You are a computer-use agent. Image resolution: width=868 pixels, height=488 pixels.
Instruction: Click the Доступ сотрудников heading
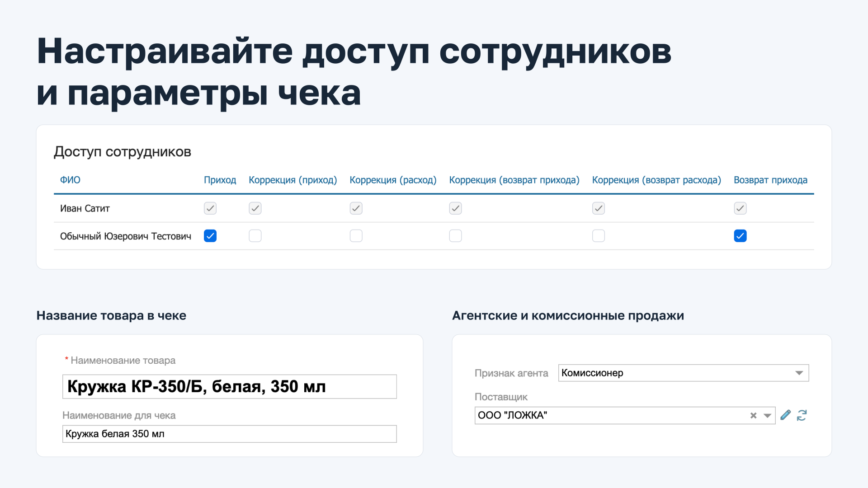(x=123, y=151)
